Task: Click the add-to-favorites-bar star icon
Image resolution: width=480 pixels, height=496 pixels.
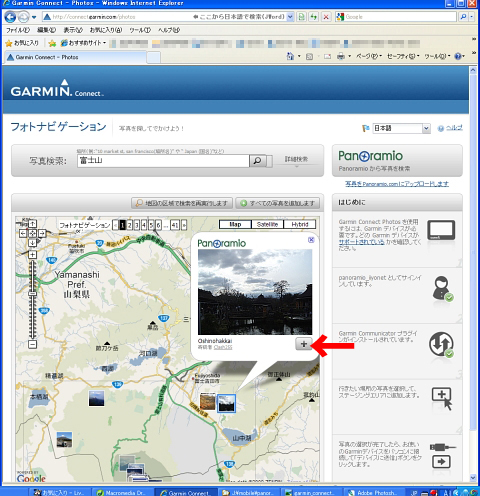Action: point(52,43)
